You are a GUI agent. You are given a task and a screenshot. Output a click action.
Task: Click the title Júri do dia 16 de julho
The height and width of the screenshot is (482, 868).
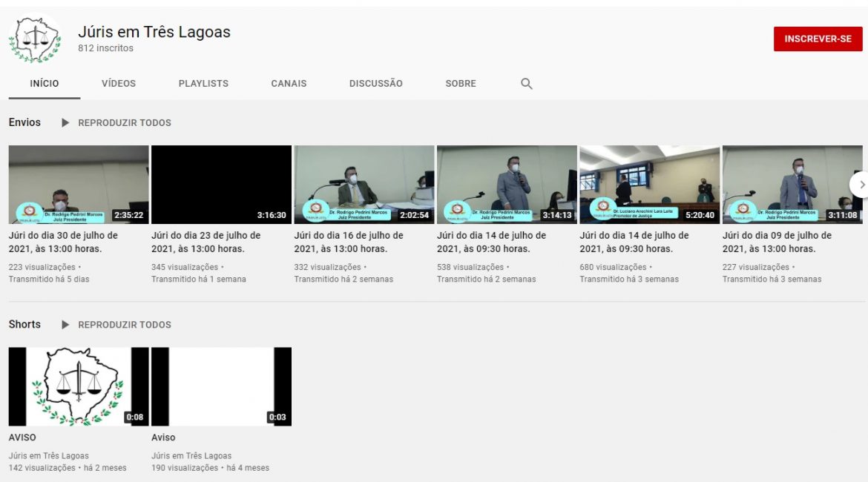coord(349,242)
